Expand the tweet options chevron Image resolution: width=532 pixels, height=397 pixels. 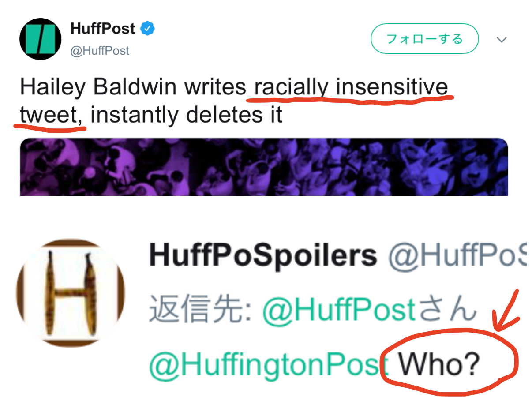502,40
